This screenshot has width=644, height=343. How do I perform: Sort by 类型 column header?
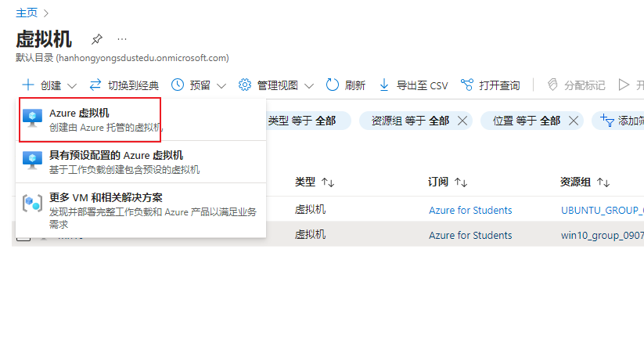pos(304,182)
